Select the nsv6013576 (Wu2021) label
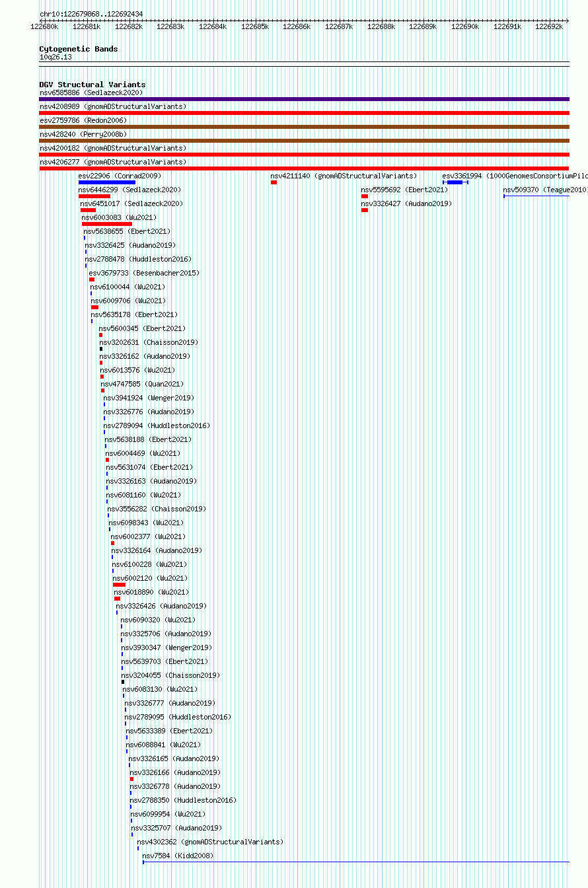588x888 pixels. click(137, 370)
